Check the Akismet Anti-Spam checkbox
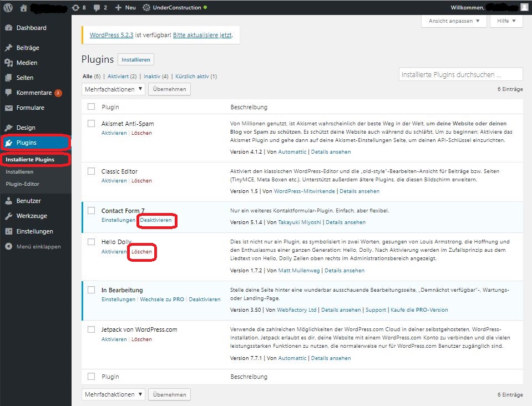Viewport: 532px width, 406px height. click(x=91, y=123)
